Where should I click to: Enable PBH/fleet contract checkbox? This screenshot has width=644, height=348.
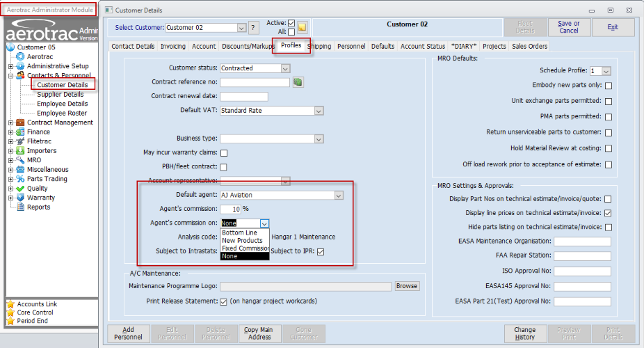click(223, 167)
